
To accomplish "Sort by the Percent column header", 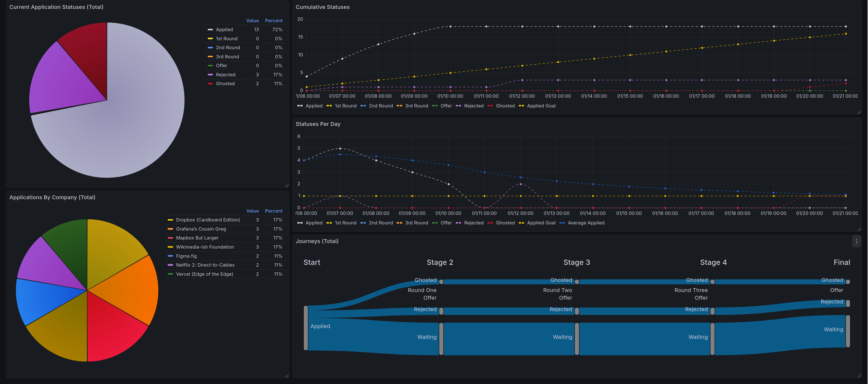I will [x=274, y=21].
